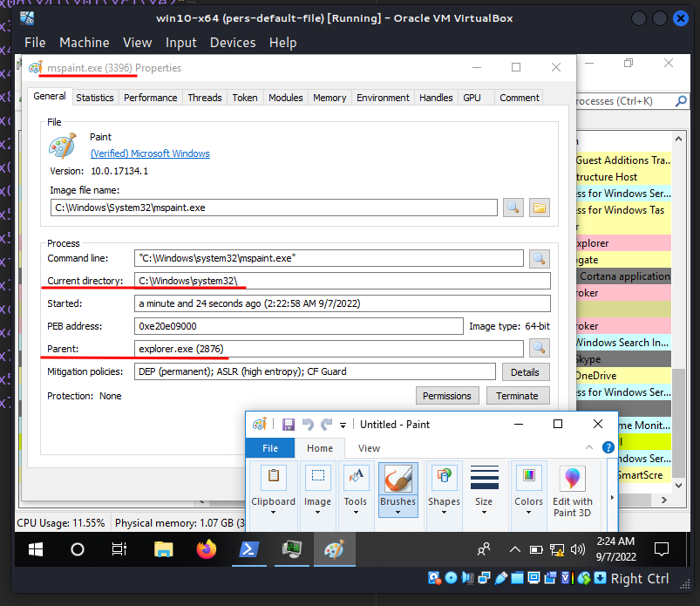Open the (Verified) Microsoft Windows link
The width and height of the screenshot is (700, 606).
150,153
